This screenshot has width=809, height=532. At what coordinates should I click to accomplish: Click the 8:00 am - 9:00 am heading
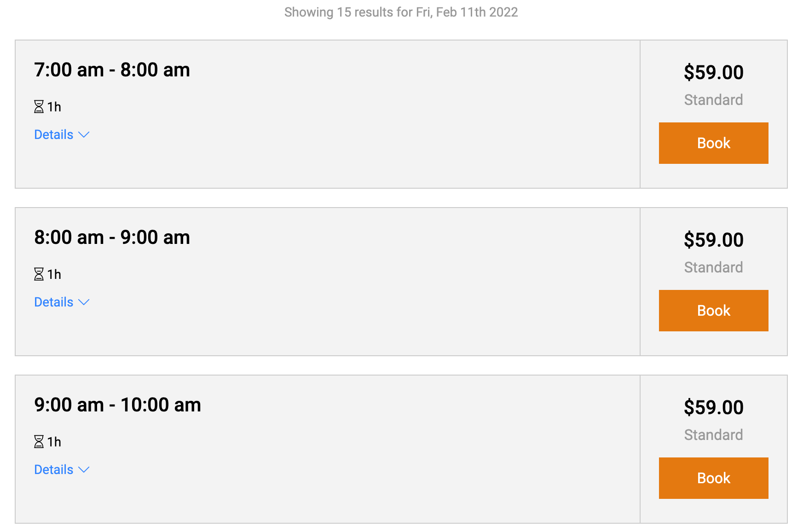click(112, 237)
